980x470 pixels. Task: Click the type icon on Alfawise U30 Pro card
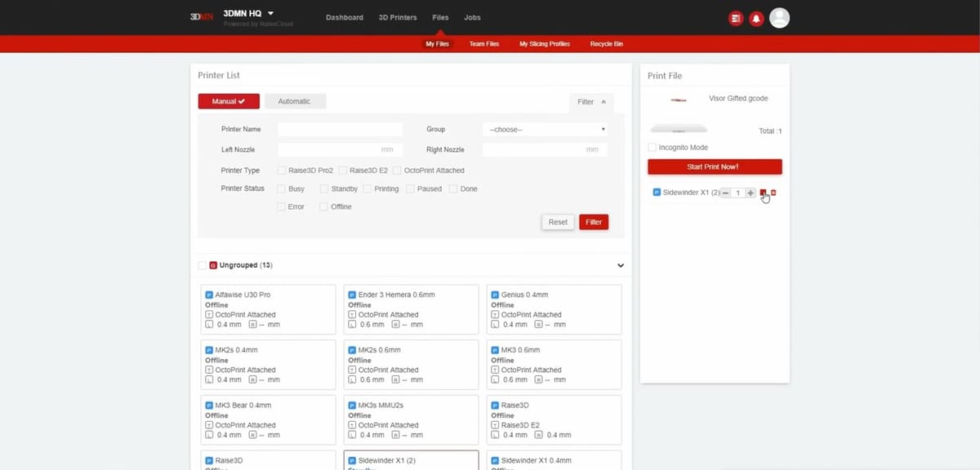[x=209, y=314]
